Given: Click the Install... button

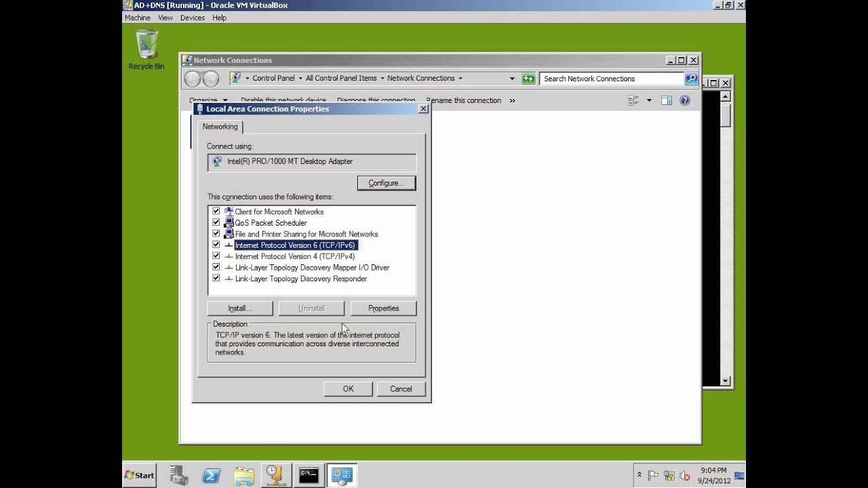Looking at the screenshot, I should tap(240, 308).
